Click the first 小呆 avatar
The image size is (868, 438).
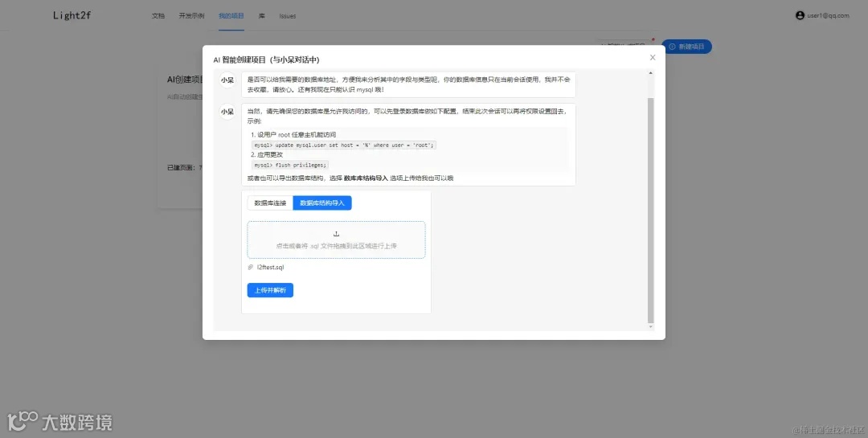pos(227,80)
